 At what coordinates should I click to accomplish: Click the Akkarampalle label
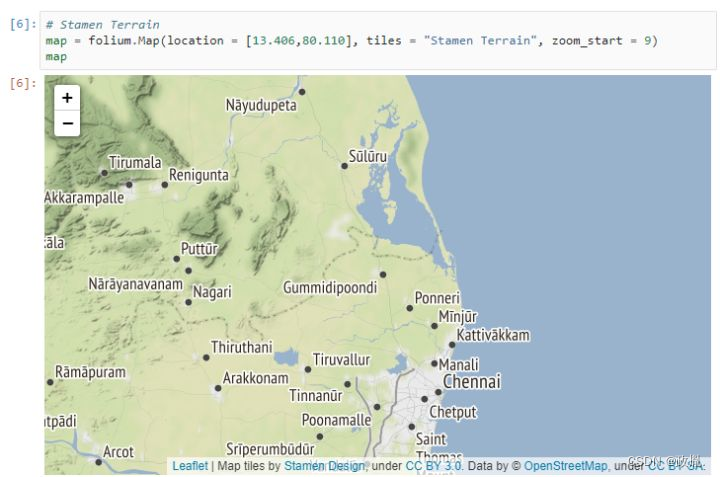[x=84, y=197]
